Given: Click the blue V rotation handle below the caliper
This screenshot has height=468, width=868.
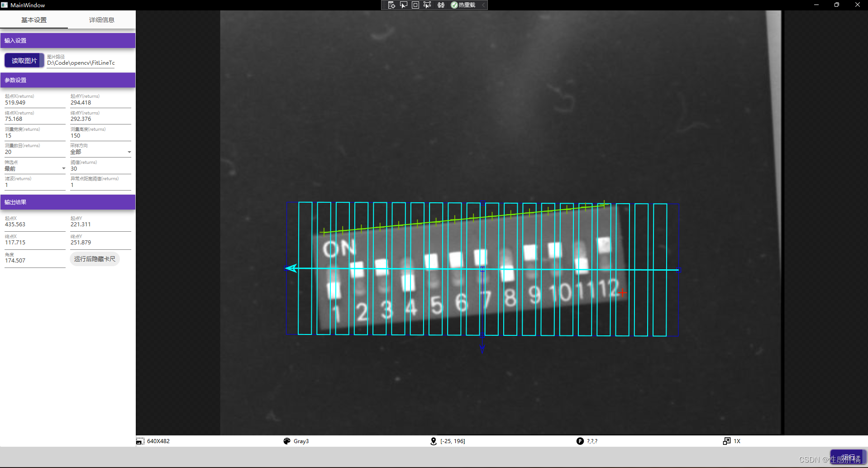Looking at the screenshot, I should coord(482,349).
